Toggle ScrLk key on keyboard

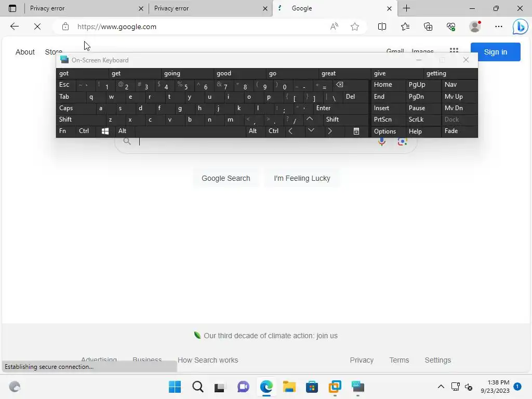[423, 119]
